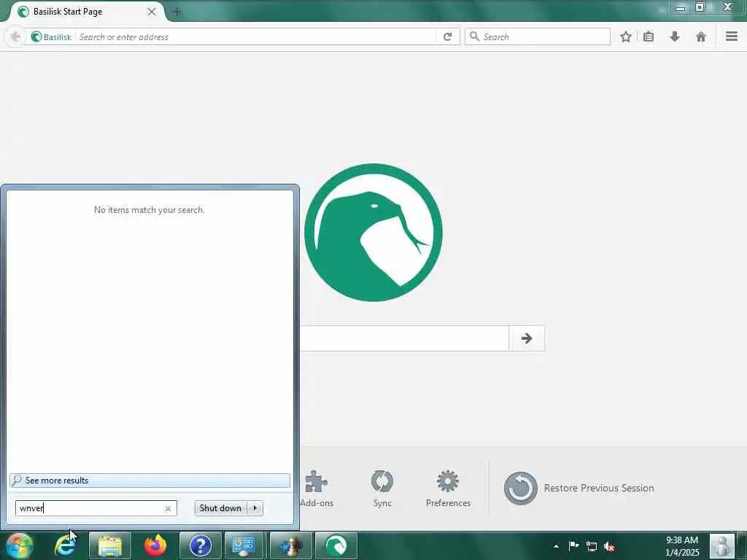Launch Firefox from taskbar

tap(155, 545)
